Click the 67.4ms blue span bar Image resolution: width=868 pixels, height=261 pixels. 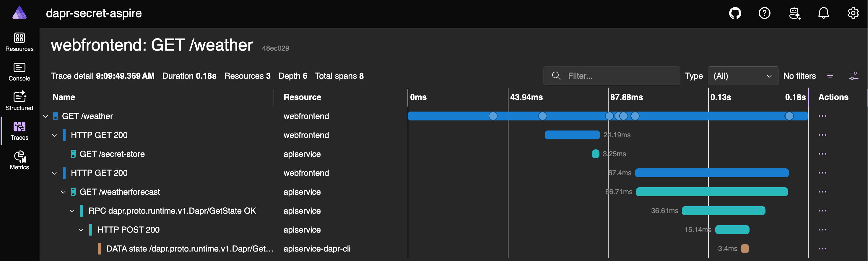pos(712,173)
